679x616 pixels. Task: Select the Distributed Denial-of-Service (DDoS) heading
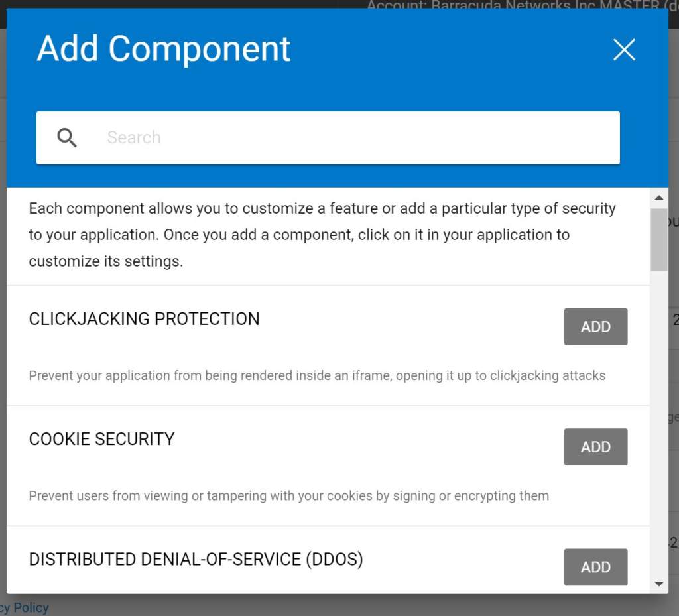pos(196,559)
